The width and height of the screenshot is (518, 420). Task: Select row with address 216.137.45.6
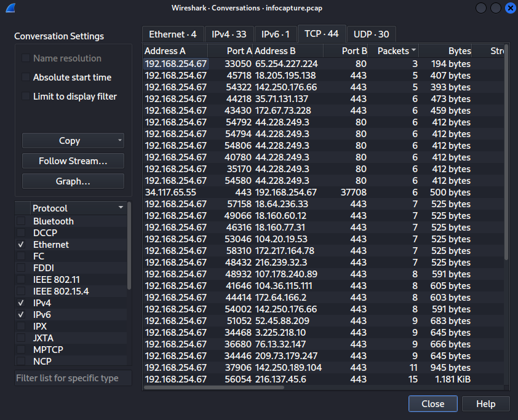[x=324, y=379]
